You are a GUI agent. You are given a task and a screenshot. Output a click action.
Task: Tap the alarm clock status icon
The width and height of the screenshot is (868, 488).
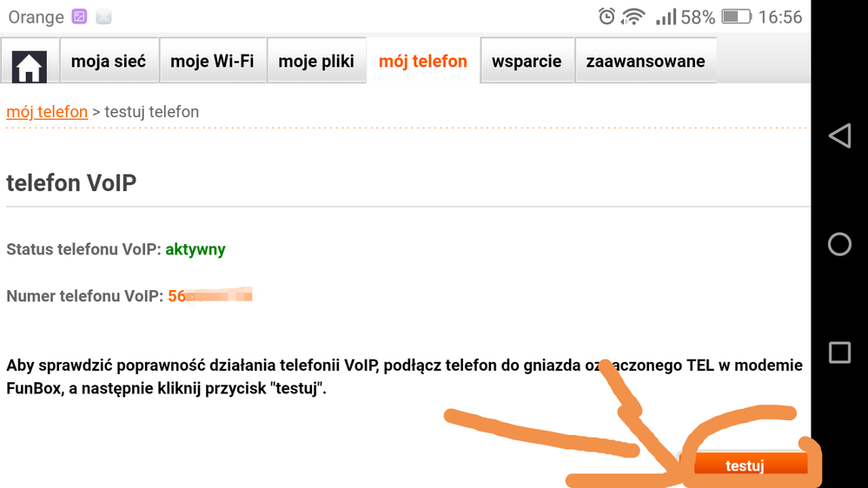[606, 16]
